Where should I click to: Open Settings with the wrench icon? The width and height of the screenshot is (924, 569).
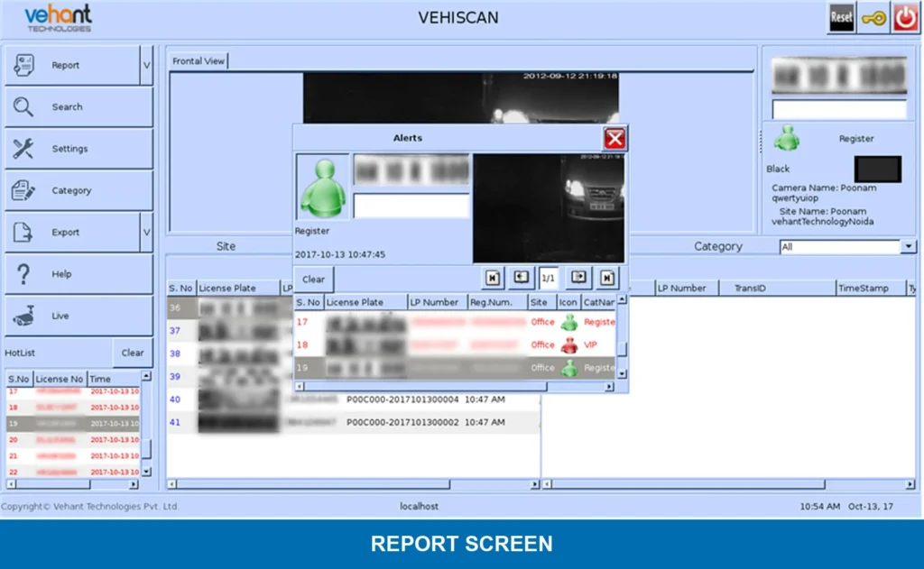pyautogui.click(x=78, y=149)
